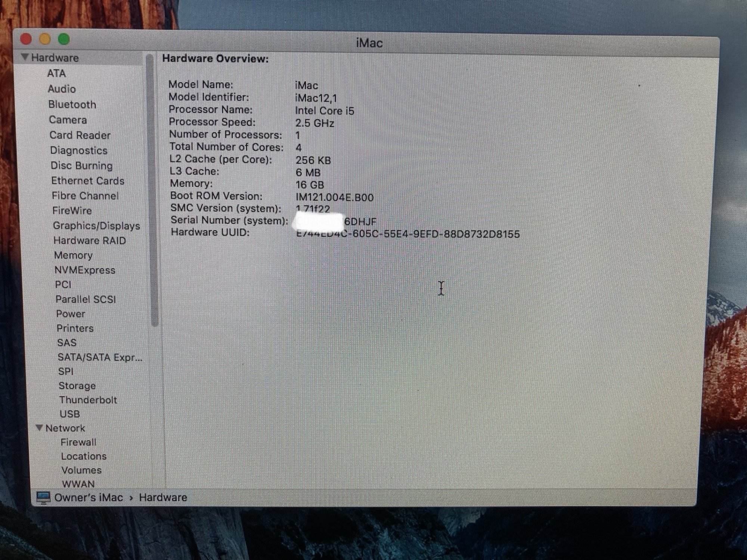The width and height of the screenshot is (747, 560).
Task: Select the Thunderbolt category
Action: tap(88, 400)
